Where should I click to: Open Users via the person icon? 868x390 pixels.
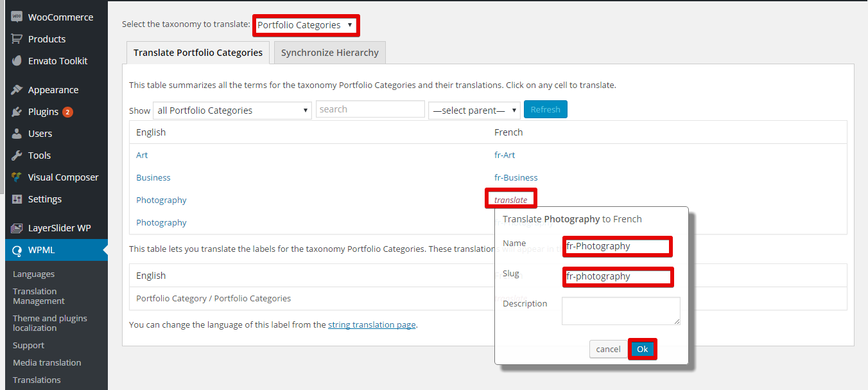(17, 134)
